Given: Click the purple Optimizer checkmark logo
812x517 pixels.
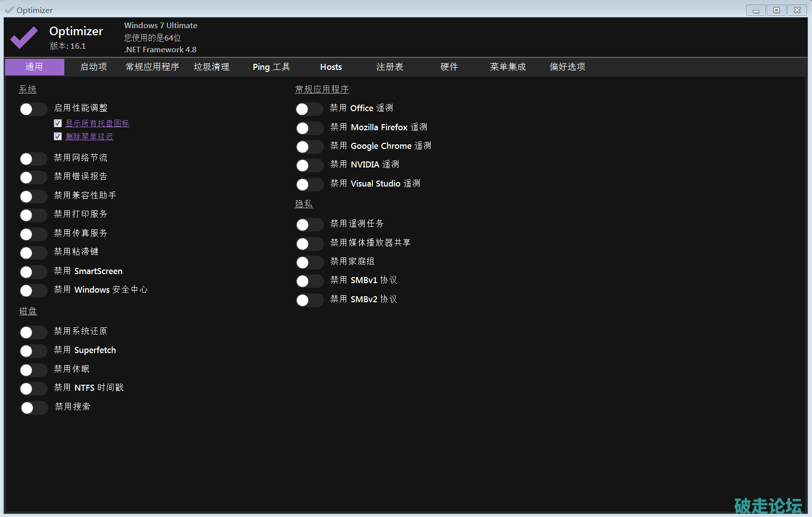Looking at the screenshot, I should pyautogui.click(x=24, y=38).
